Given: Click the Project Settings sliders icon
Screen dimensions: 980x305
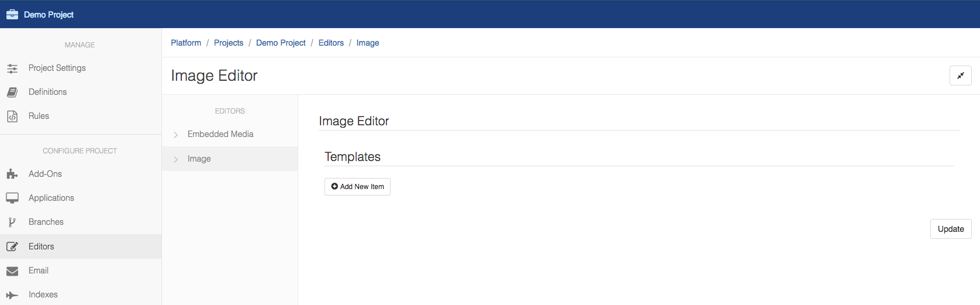Looking at the screenshot, I should coord(12,68).
